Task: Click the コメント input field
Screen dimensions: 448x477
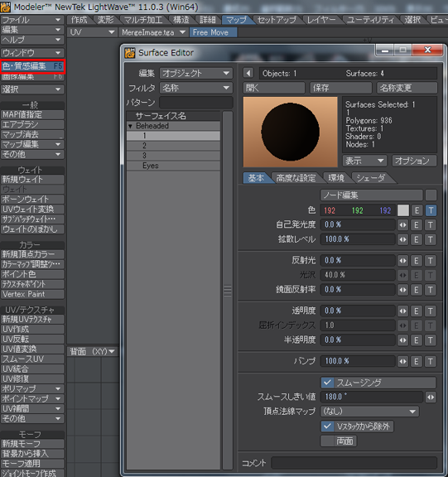Action: [354, 463]
